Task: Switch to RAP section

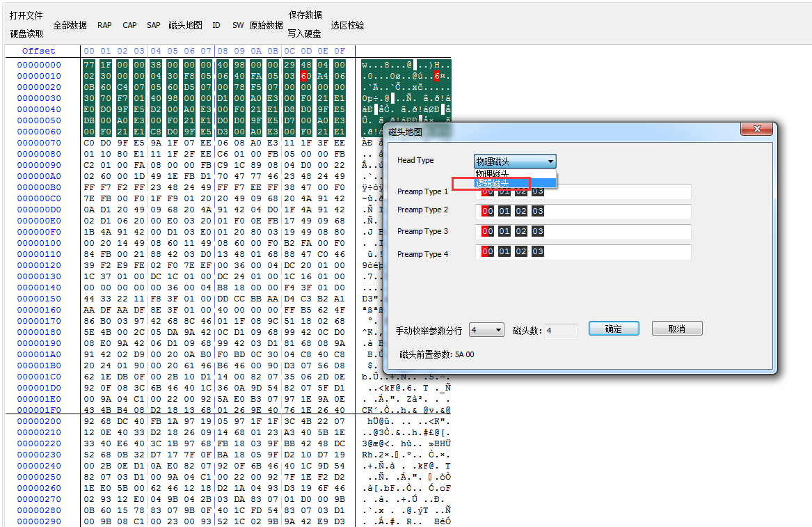Action: pos(104,25)
